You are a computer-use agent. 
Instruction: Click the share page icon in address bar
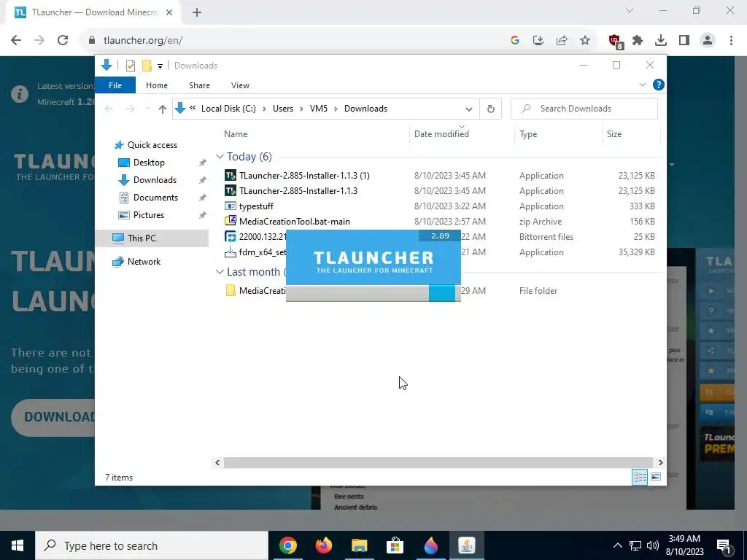[x=562, y=41]
